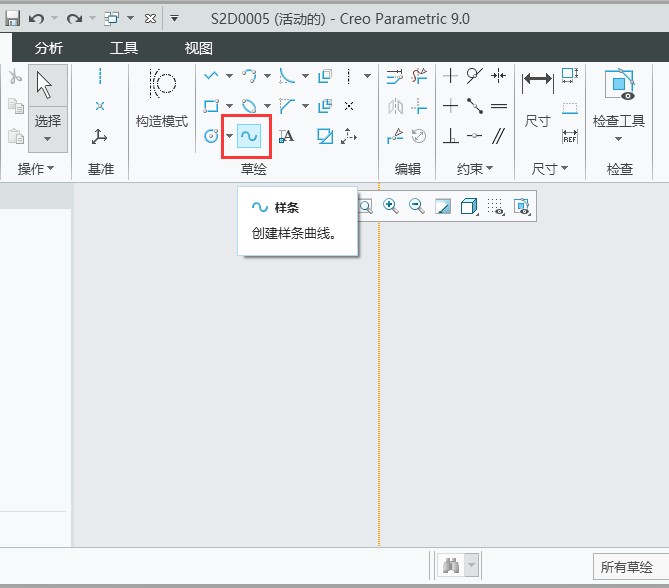Screen dimensions: 669x588
Task: Open the Redo history dropdown arrow
Action: tap(92, 18)
